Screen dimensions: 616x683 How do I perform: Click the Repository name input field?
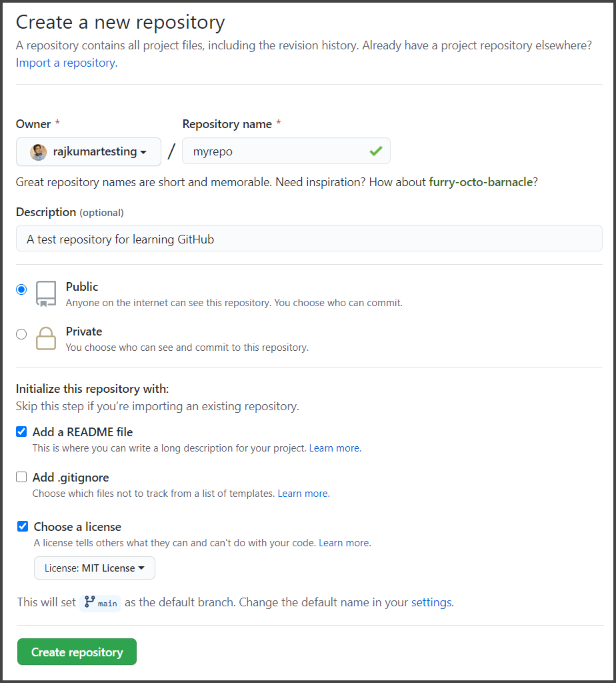pos(286,151)
